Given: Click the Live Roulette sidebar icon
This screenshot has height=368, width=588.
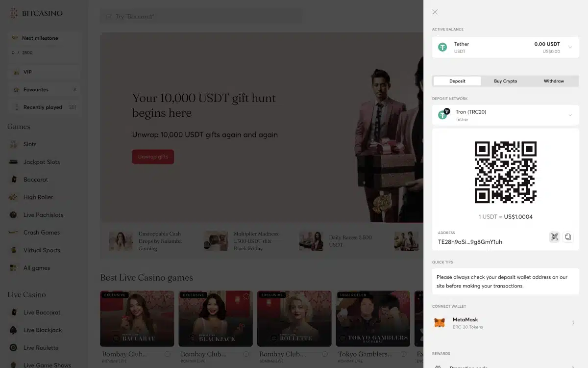Looking at the screenshot, I should [x=14, y=348].
